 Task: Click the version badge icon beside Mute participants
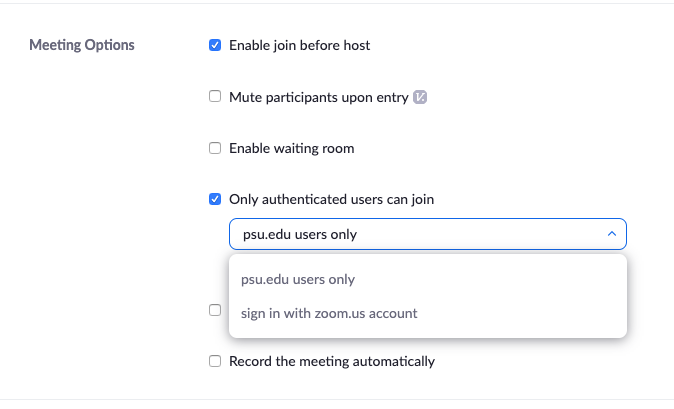point(420,98)
